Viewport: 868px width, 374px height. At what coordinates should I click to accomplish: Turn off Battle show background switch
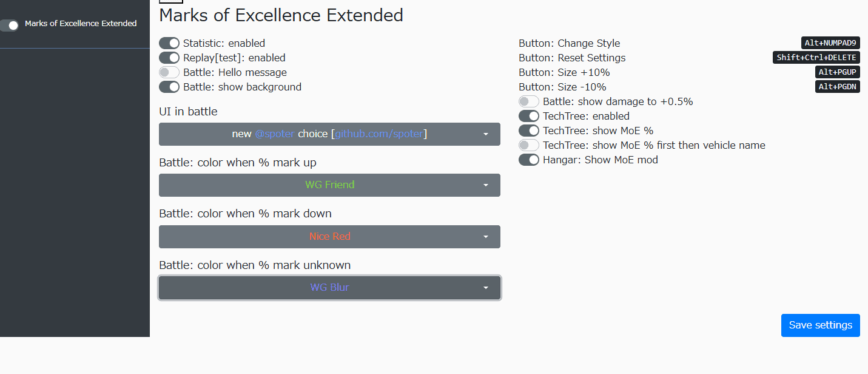tap(169, 87)
